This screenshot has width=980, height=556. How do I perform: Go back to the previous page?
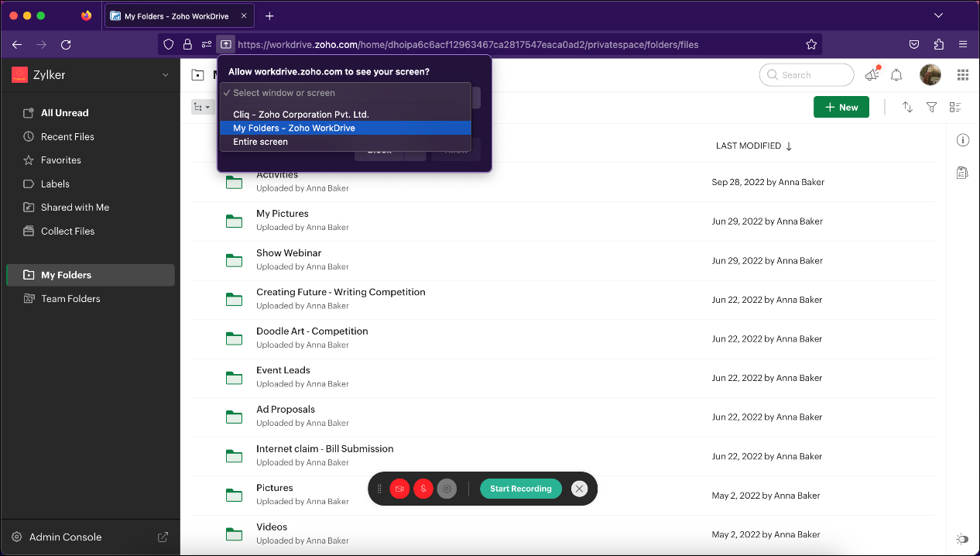click(17, 44)
